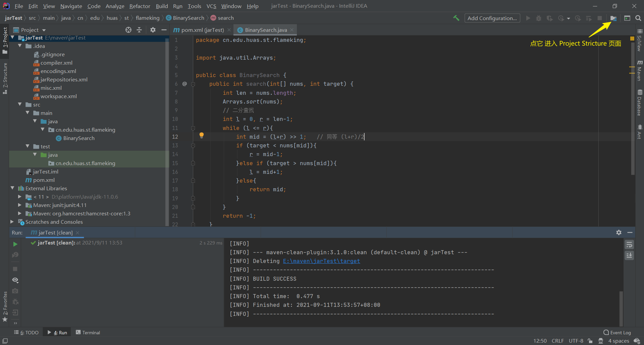
Task: Click the Run console vertical scrollbar
Action: pos(621,308)
